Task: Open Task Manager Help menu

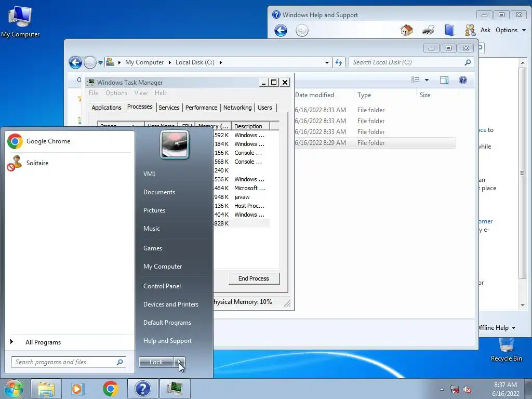Action: tap(161, 93)
